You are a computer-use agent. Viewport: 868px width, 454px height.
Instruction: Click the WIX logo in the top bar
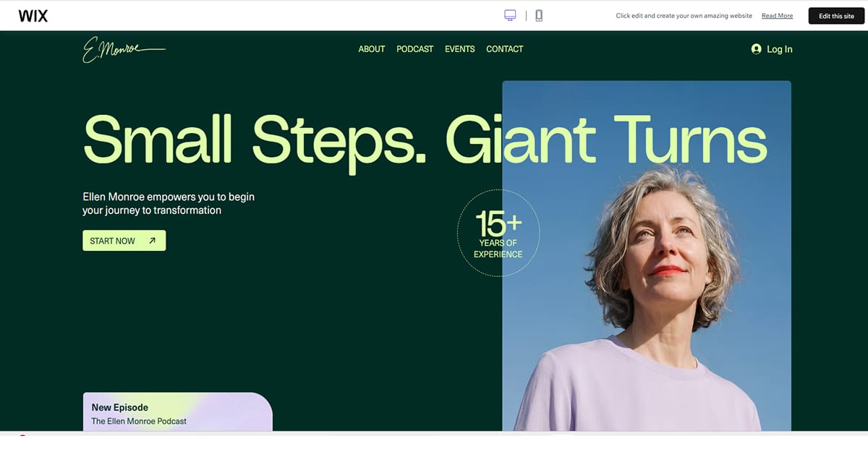[x=33, y=15]
